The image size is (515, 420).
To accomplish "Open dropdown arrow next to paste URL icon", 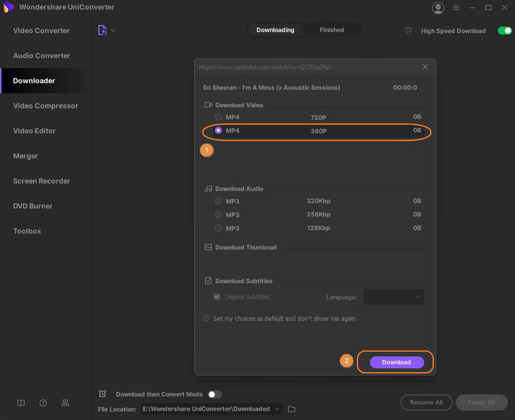I will [x=113, y=30].
